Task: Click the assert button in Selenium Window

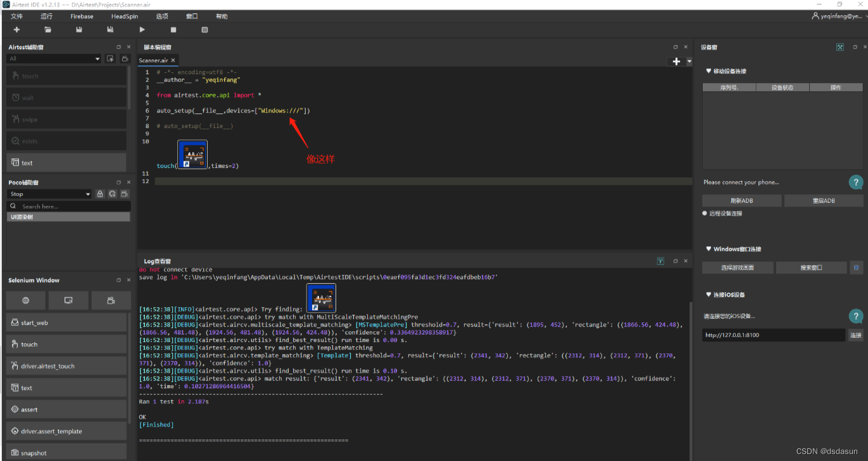Action: [66, 410]
